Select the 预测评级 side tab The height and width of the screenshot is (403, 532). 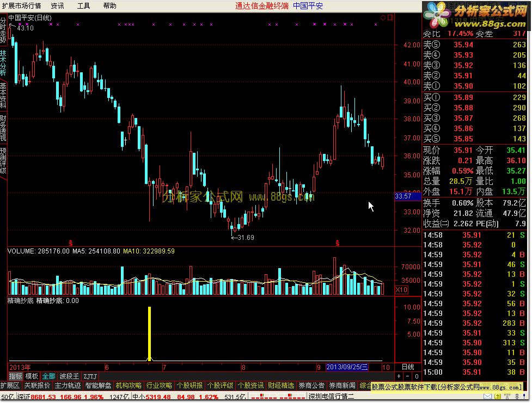click(x=3, y=160)
